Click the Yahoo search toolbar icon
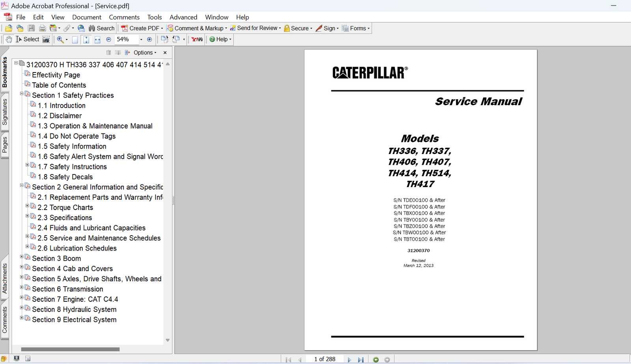 [197, 39]
